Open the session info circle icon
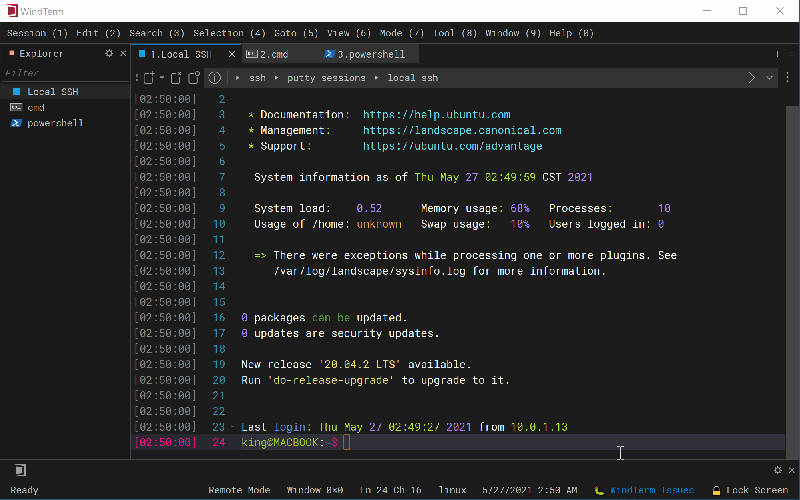This screenshot has height=500, width=800. tap(215, 78)
